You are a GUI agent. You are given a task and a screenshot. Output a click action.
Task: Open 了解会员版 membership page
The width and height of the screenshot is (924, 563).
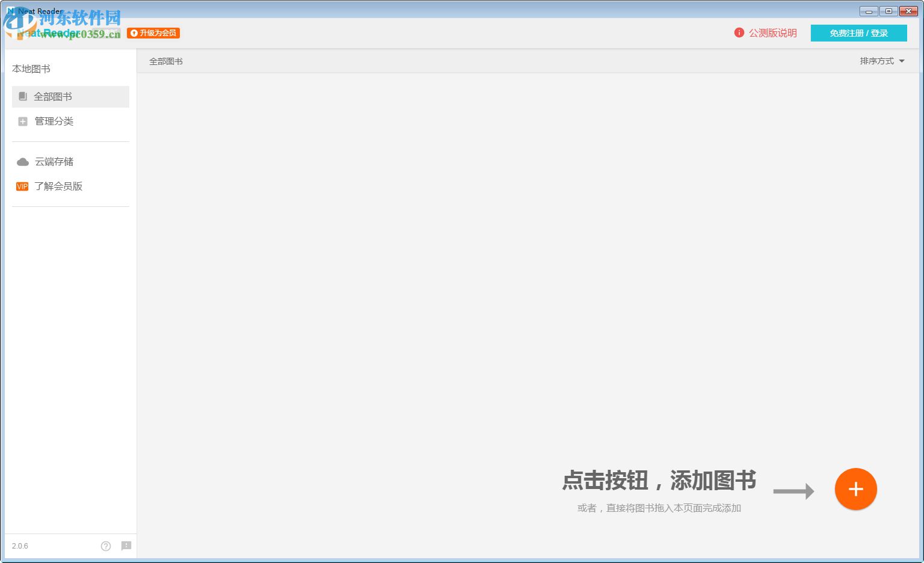58,186
